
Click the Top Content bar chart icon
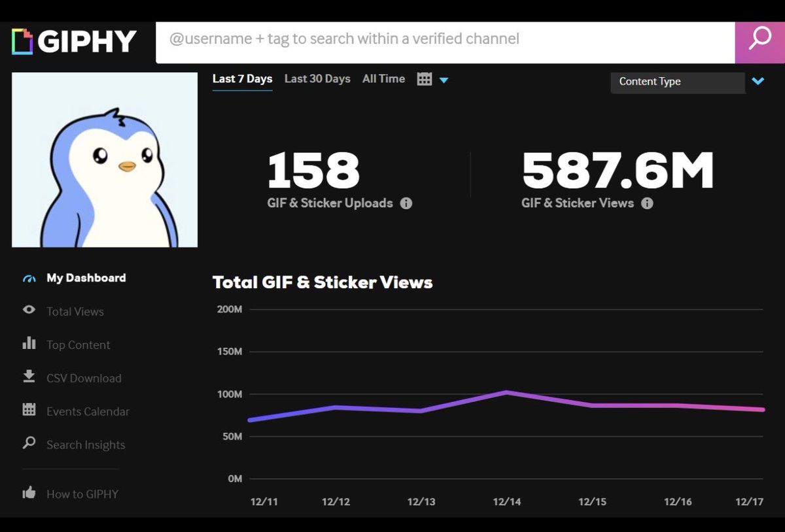click(x=29, y=343)
